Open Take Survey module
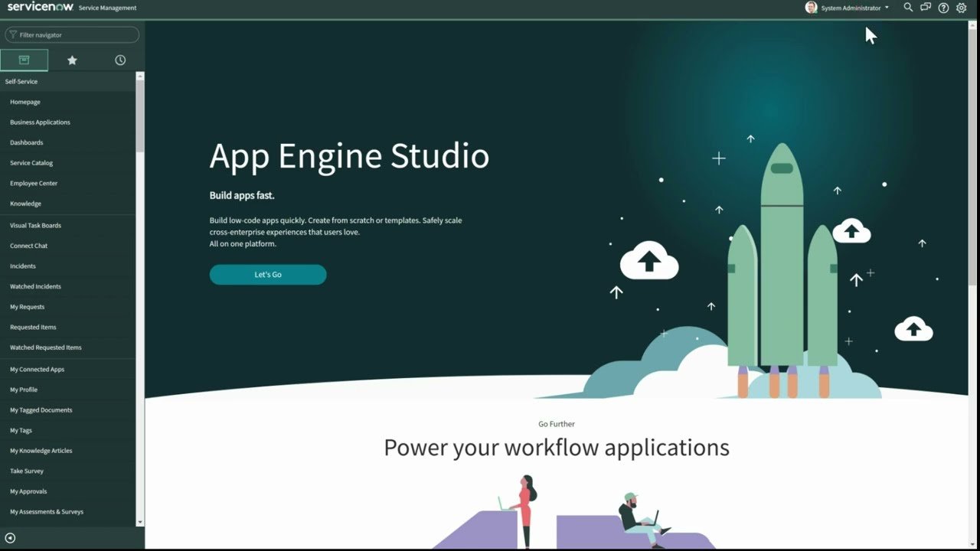This screenshot has width=980, height=551. (x=27, y=471)
